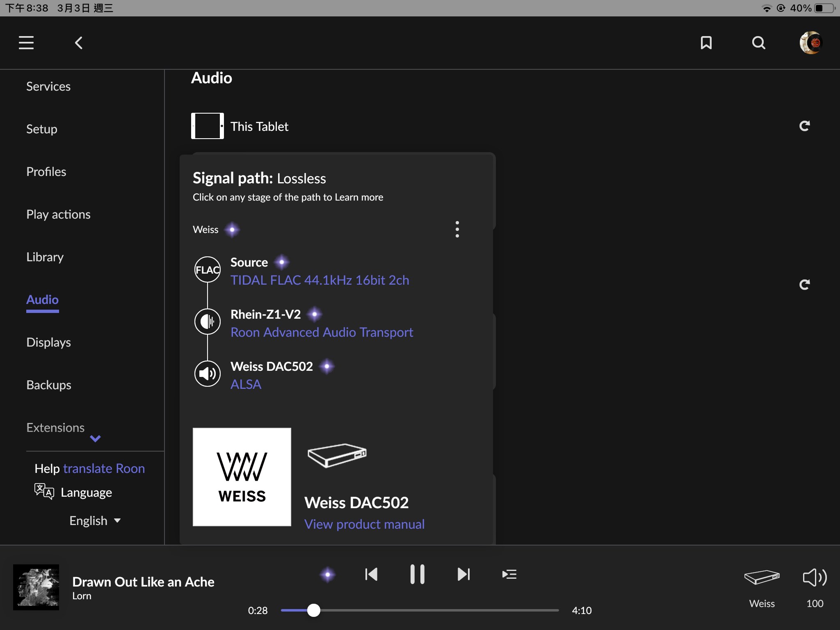Expand sidebar with the purple chevron
Viewport: 840px width, 630px height.
[95, 439]
